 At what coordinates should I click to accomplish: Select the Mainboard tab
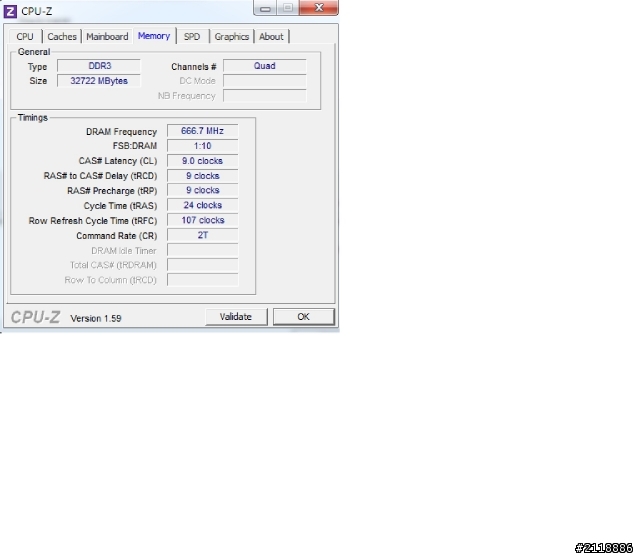pos(107,37)
